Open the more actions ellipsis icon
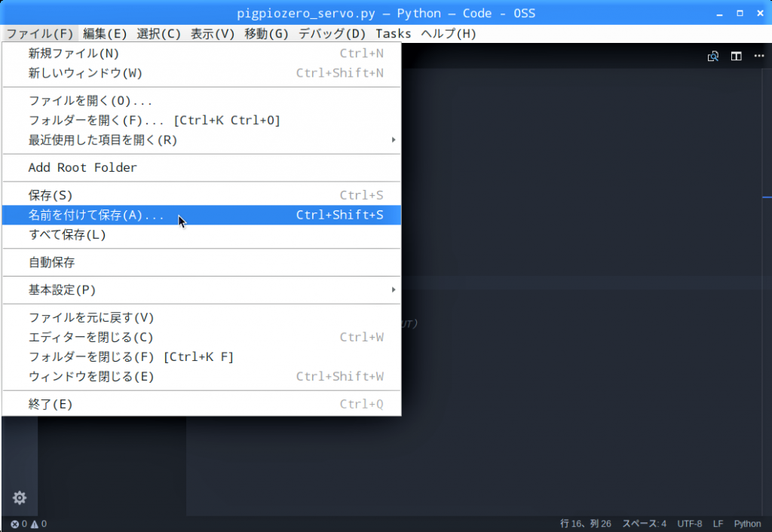The width and height of the screenshot is (772, 532). (x=758, y=57)
